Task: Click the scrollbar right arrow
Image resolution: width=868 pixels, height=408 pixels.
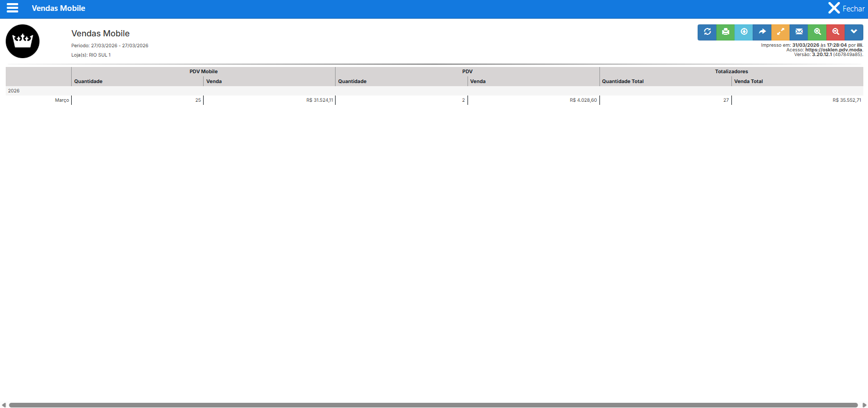Action: pos(864,405)
